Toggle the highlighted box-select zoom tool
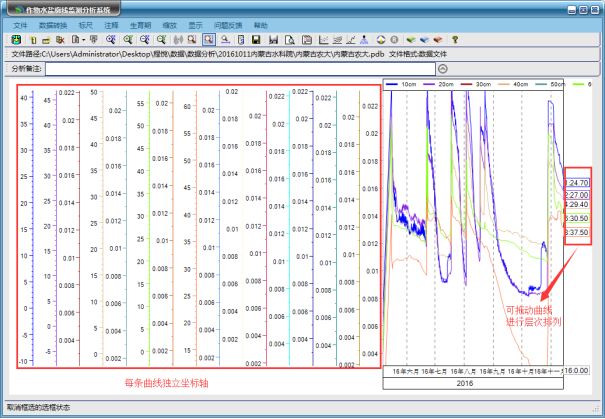The image size is (605, 419). tap(209, 39)
